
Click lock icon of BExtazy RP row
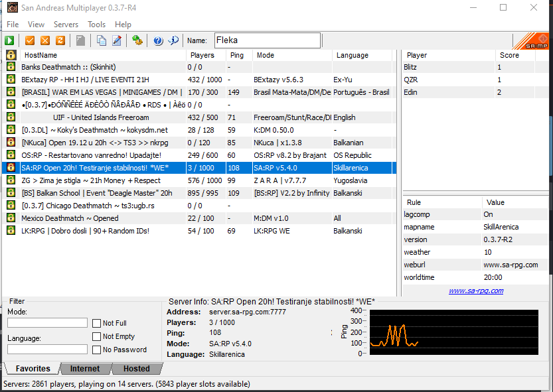pos(11,79)
